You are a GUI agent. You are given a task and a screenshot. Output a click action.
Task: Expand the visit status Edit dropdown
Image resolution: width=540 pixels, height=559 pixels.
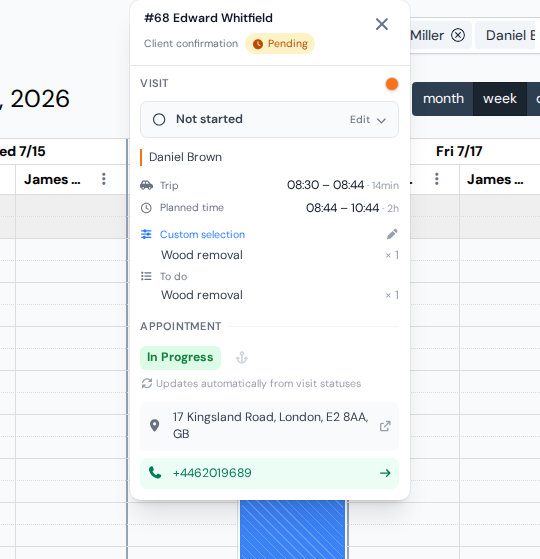(367, 120)
